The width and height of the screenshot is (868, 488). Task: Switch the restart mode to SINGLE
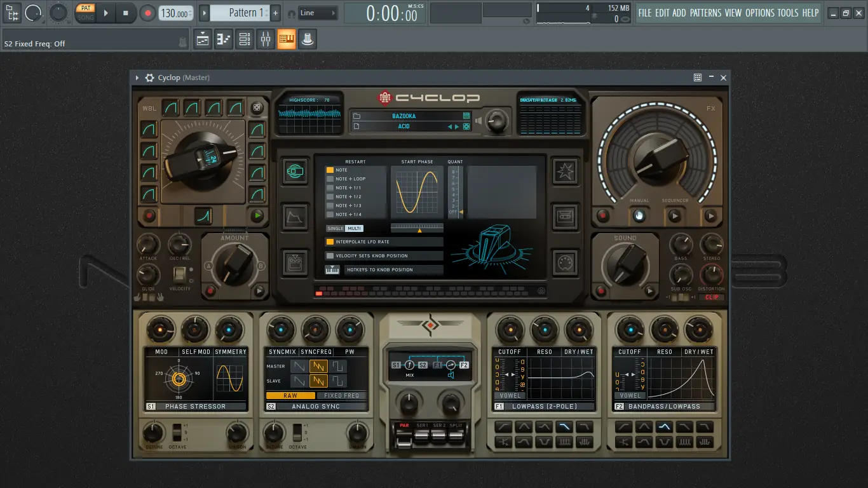click(x=336, y=228)
